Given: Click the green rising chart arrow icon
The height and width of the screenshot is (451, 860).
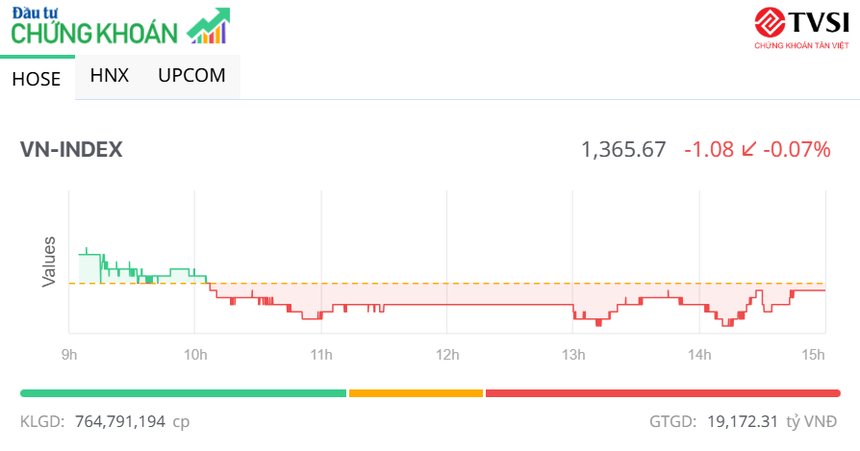Looking at the screenshot, I should click(x=208, y=27).
